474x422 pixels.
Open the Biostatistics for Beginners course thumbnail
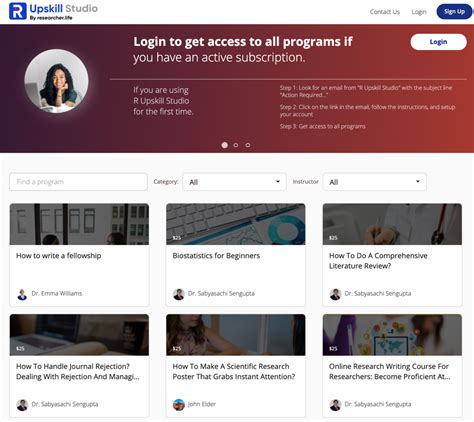pos(236,224)
